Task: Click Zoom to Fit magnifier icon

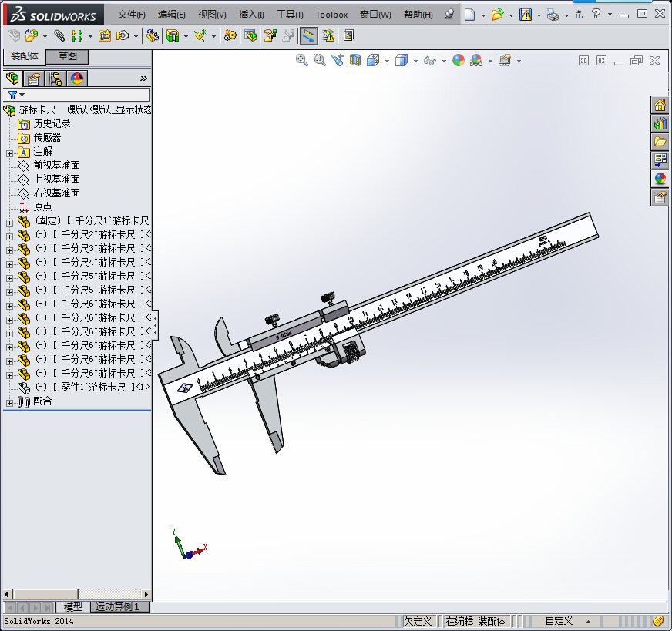Action: point(302,60)
